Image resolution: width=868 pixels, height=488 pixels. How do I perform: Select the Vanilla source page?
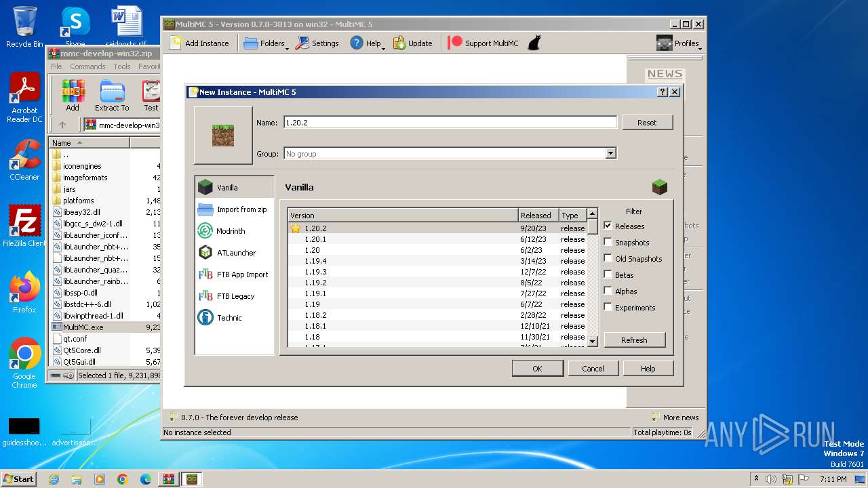(234, 187)
